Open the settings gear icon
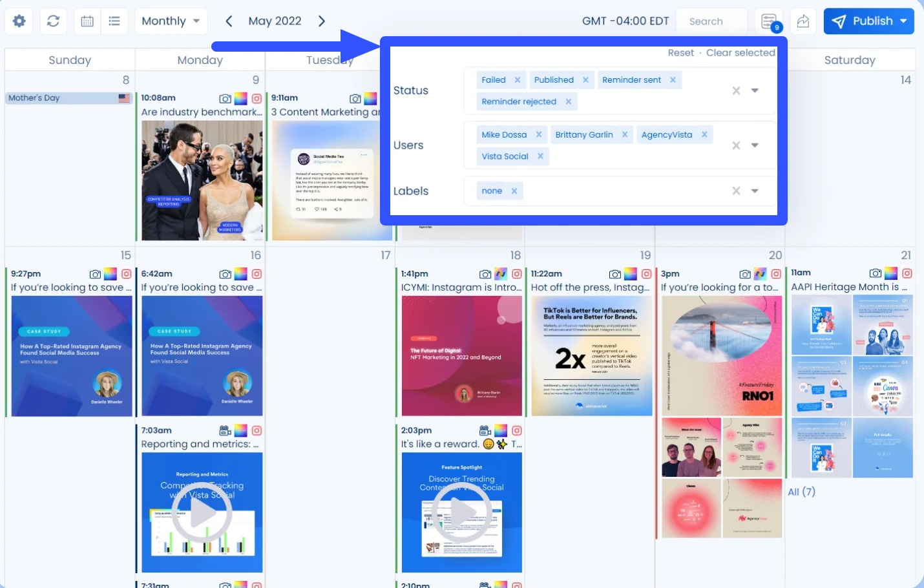 coord(19,21)
